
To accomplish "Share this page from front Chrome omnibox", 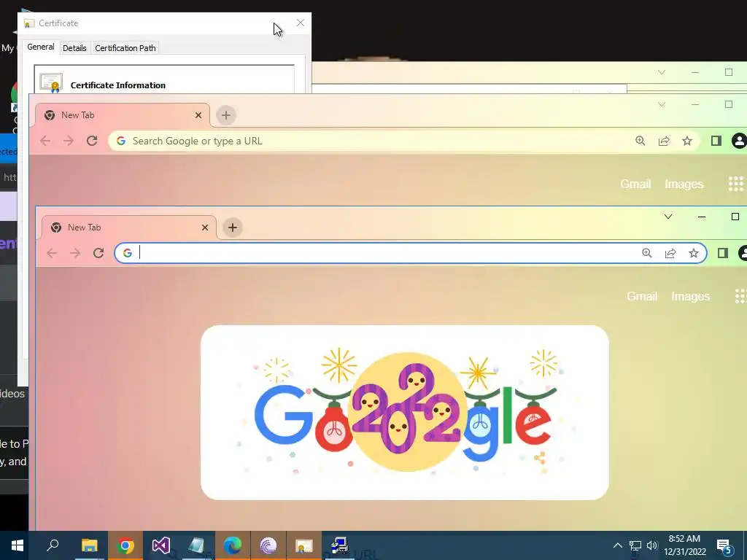I will (670, 253).
